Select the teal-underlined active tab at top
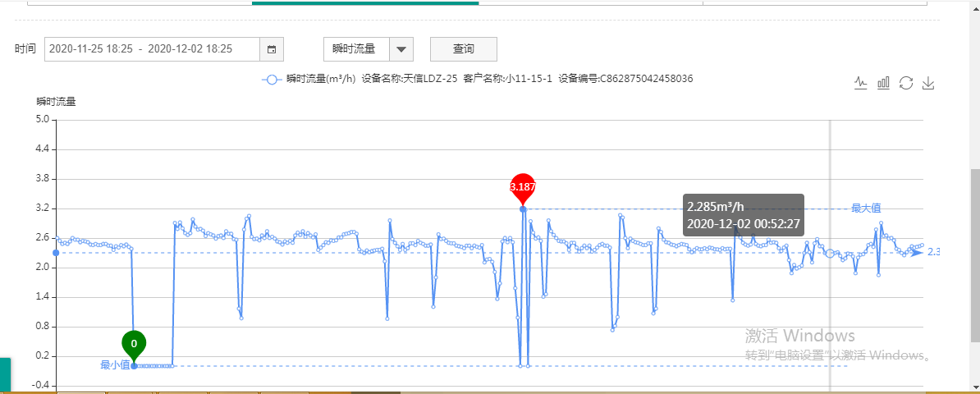Viewport: 980px width, 394px height. tap(365, 2)
